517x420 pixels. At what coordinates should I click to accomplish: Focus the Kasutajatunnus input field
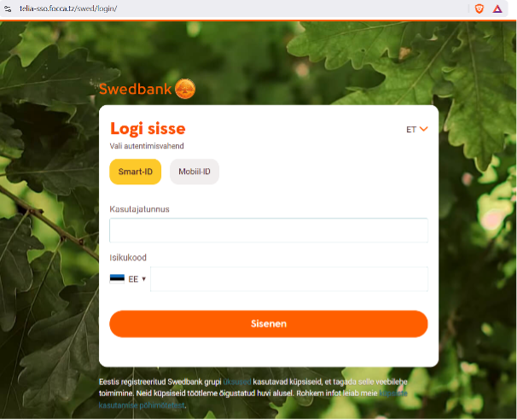[x=269, y=230]
